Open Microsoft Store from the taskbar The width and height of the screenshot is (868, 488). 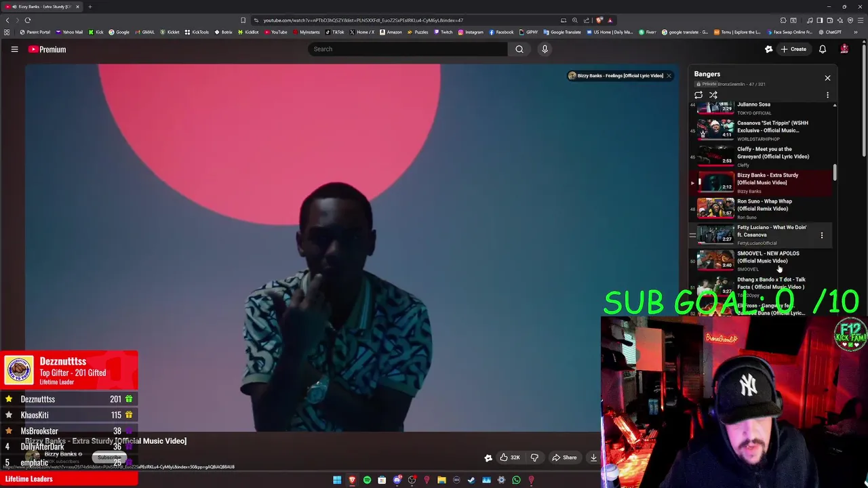coord(382,480)
